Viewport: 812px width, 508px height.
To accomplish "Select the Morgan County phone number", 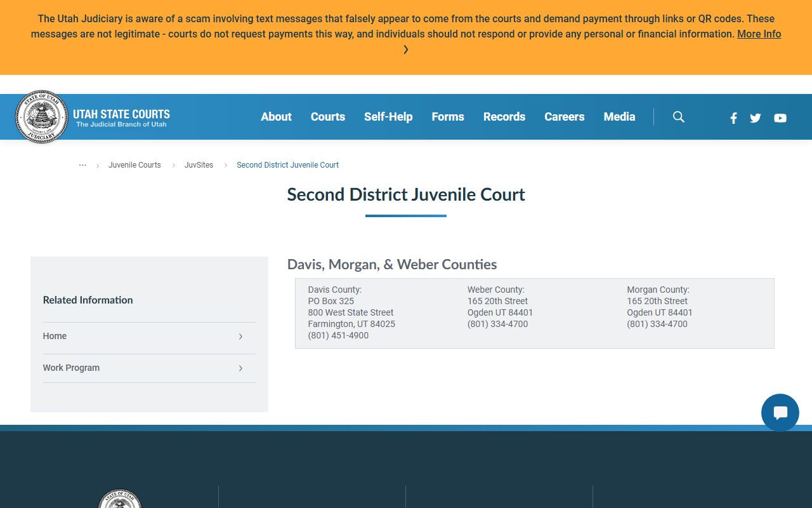I will (x=657, y=324).
